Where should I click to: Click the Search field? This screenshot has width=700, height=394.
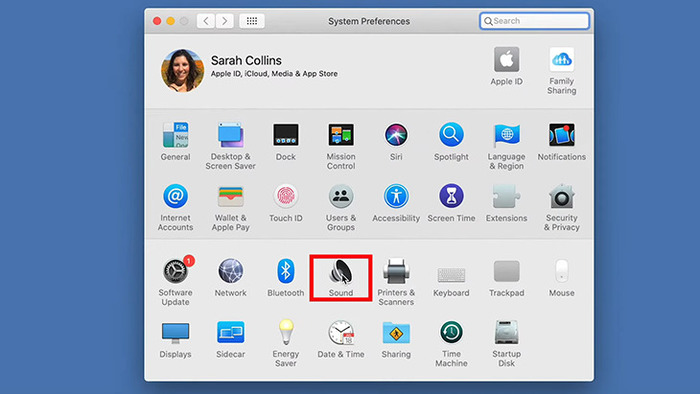(x=534, y=21)
